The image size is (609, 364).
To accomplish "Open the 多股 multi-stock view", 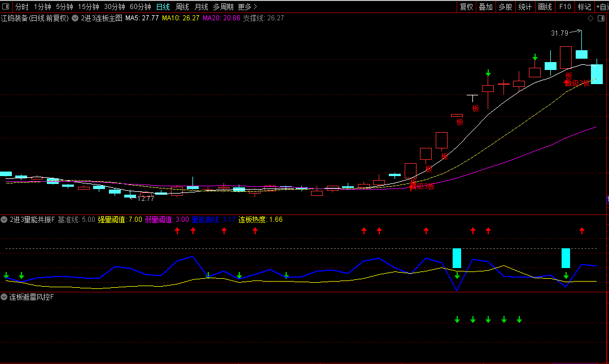I will (x=505, y=7).
